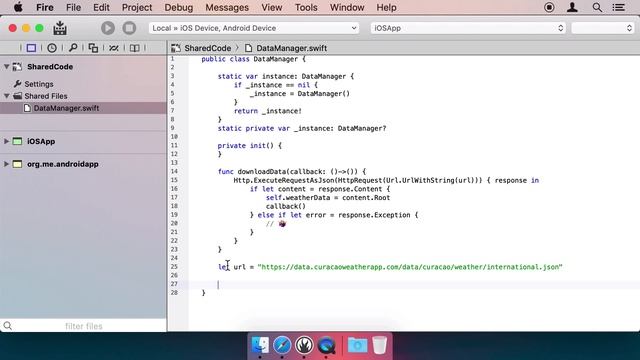Expand the iOSApp project node
Screen dimensions: 640x360
pos(7,141)
